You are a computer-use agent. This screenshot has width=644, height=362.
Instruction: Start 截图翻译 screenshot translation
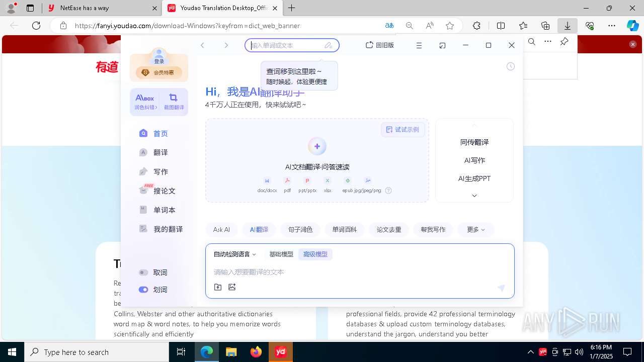click(x=174, y=102)
